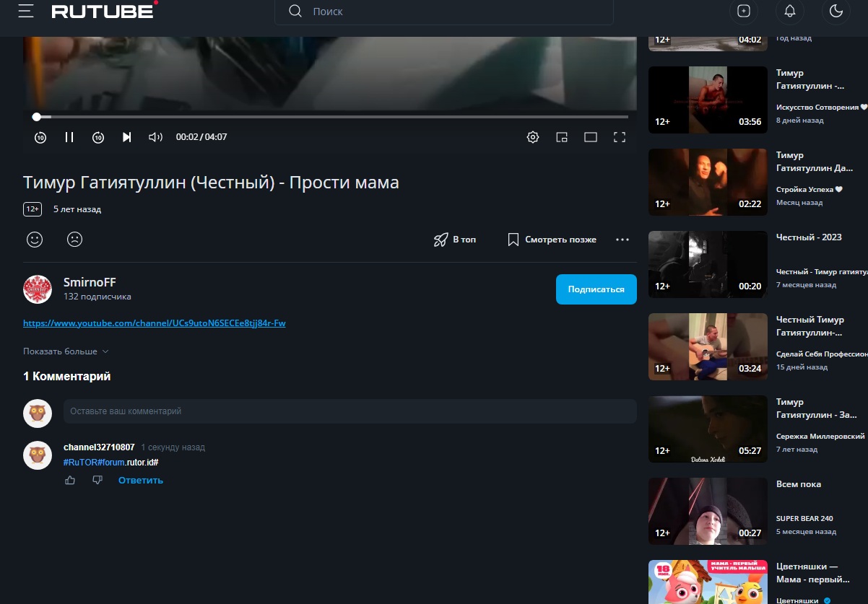Image resolution: width=868 pixels, height=604 pixels.
Task: Pause the video playback
Action: 69,137
